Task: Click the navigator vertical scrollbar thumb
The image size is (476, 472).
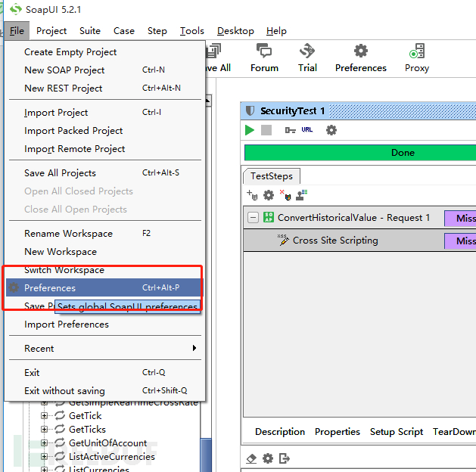Action: point(207,455)
